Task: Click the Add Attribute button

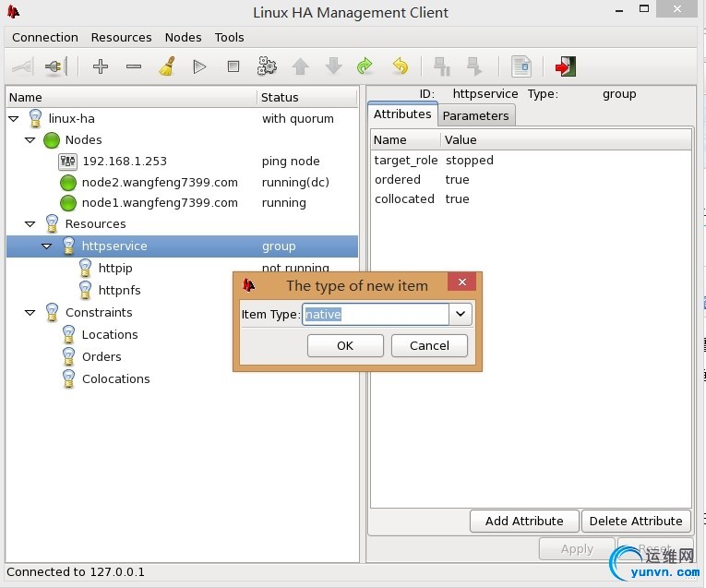Action: click(524, 521)
